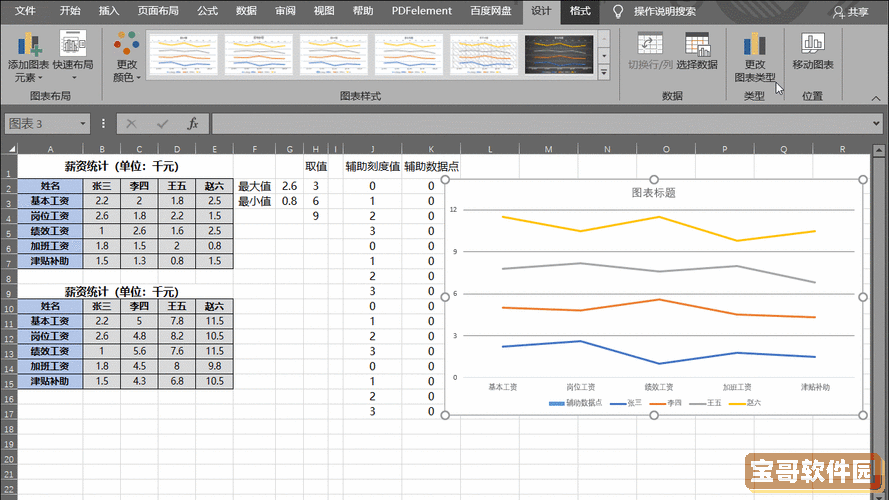Click the Share button

pyautogui.click(x=851, y=12)
